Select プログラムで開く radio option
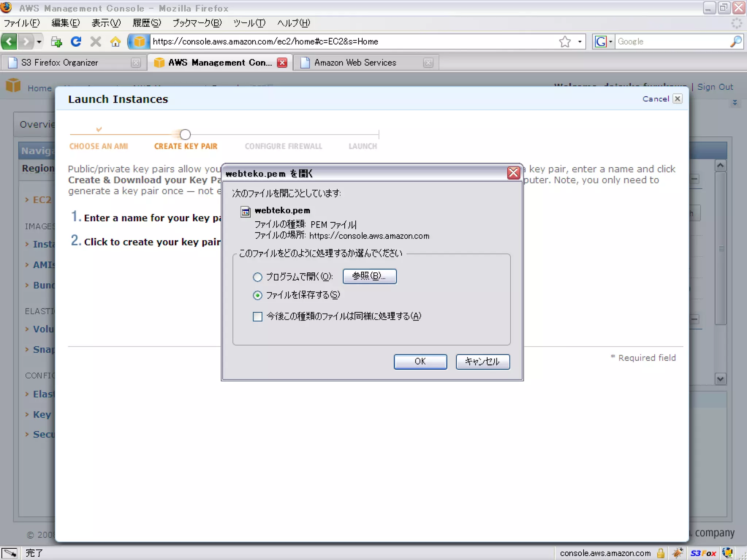 pyautogui.click(x=258, y=277)
